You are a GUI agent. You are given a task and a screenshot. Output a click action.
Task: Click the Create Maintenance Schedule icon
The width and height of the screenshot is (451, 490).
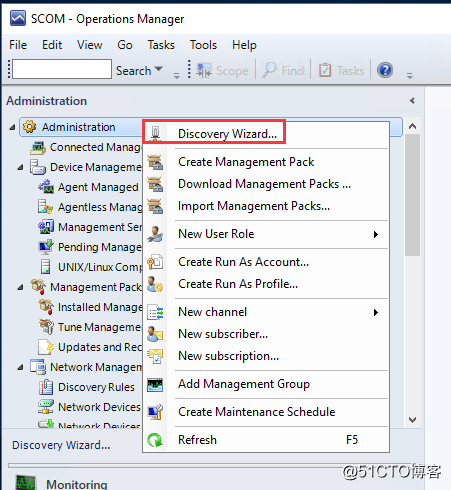tap(155, 412)
